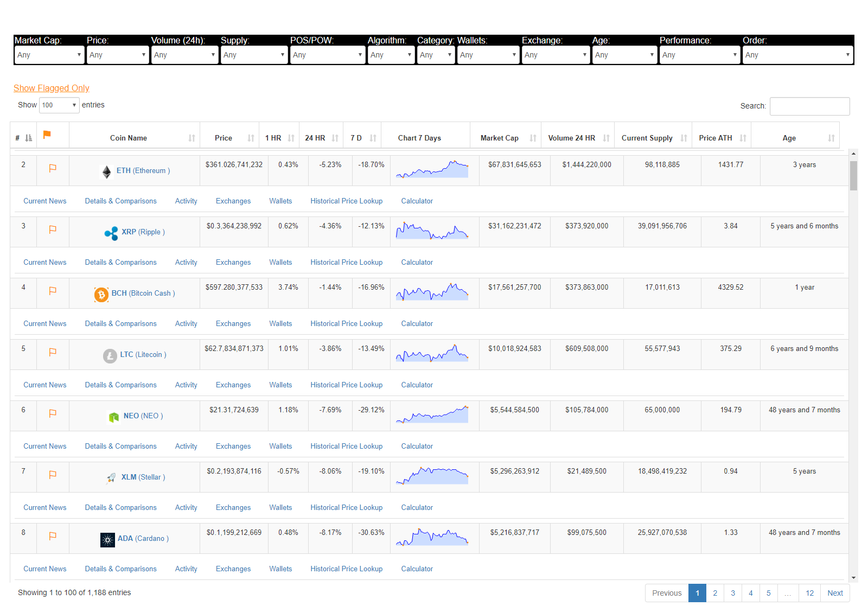
Task: Open the Supply filter dropdown
Action: pyautogui.click(x=254, y=55)
